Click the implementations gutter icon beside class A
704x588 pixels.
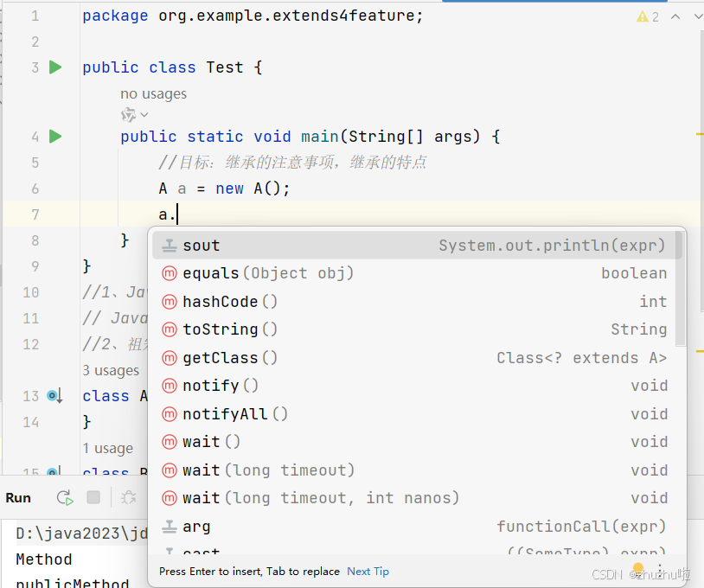coord(54,396)
